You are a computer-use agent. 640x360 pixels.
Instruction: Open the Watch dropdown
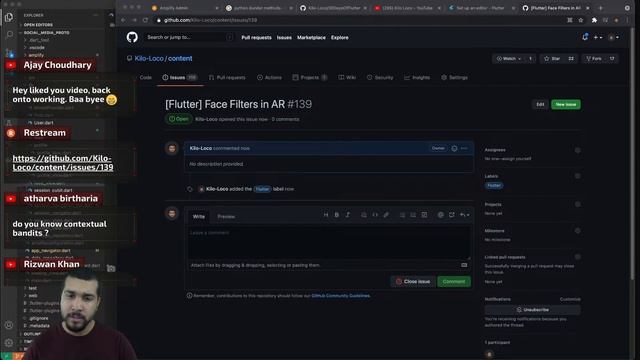pyautogui.click(x=509, y=59)
